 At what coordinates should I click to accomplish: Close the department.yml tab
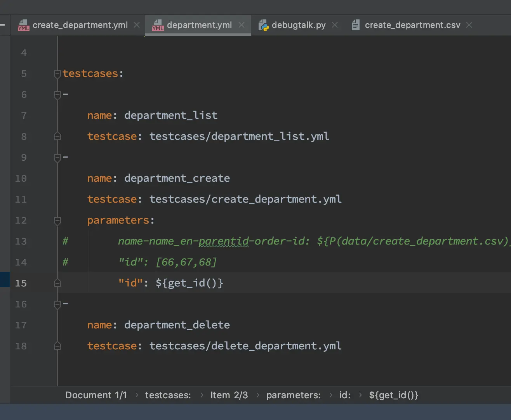click(242, 25)
